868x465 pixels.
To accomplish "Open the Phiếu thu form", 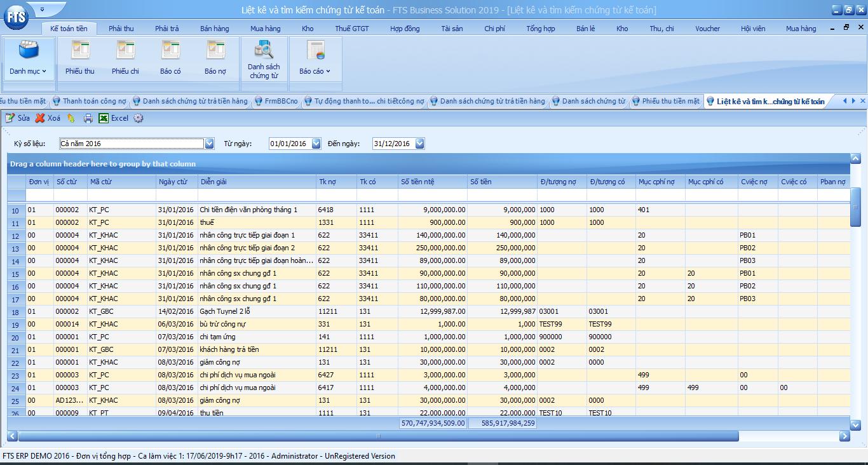I will pyautogui.click(x=80, y=59).
